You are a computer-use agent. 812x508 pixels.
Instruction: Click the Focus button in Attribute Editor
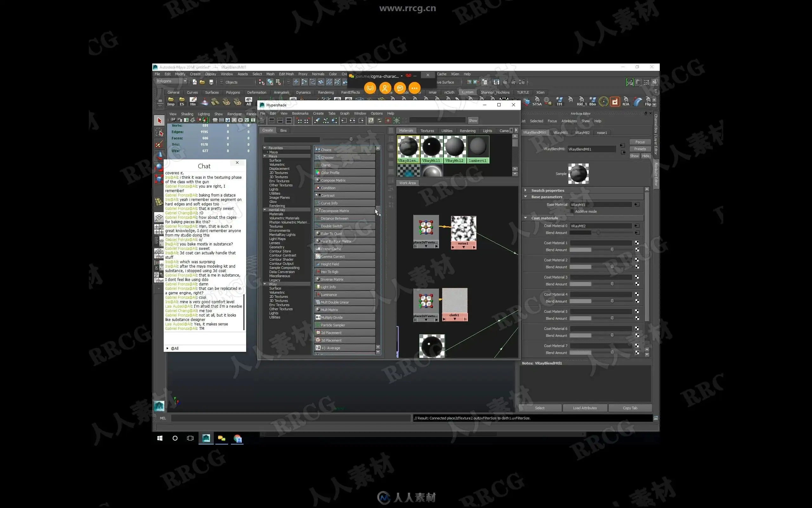(x=640, y=142)
